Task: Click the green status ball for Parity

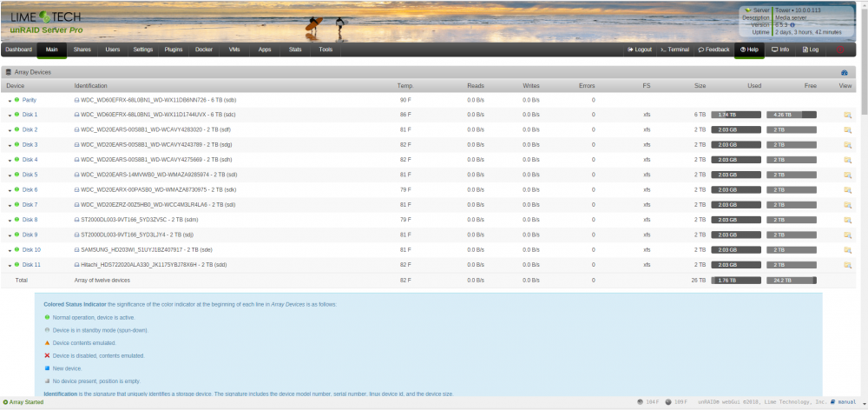Action: (x=16, y=100)
